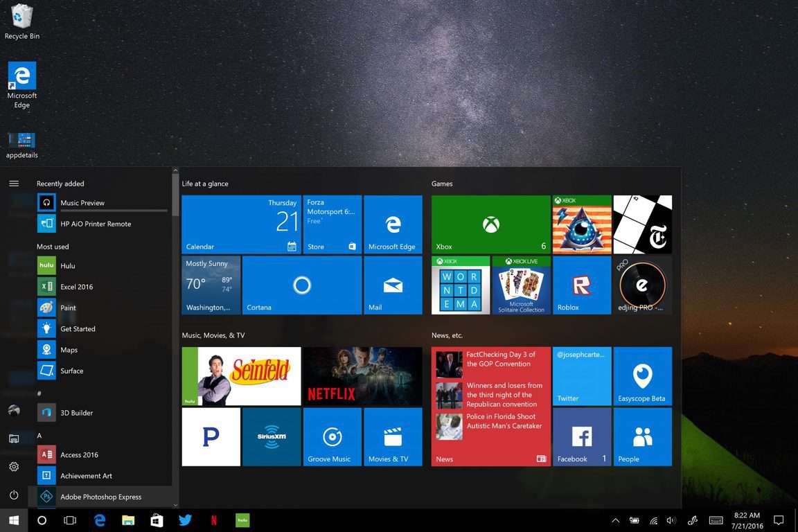Screen dimensions: 798x532
Task: Start Groove Music from its tile
Action: tap(332, 436)
